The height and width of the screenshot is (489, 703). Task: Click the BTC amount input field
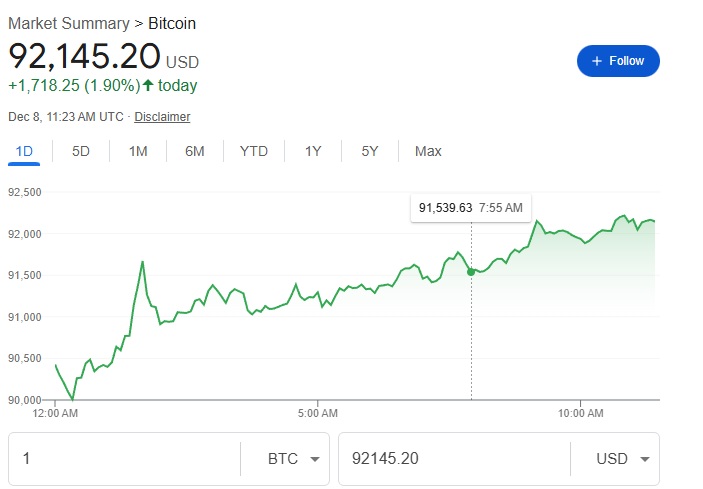[125, 459]
